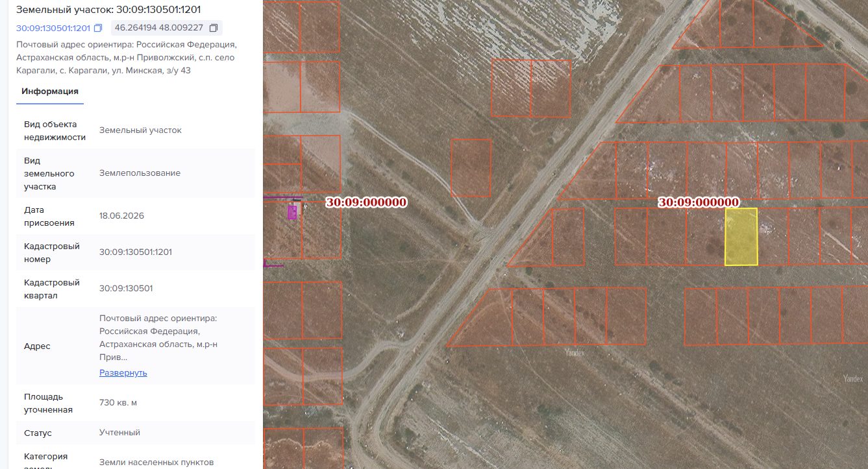Click the panel title Земельный участок: 30:09:130501:1201

point(108,10)
